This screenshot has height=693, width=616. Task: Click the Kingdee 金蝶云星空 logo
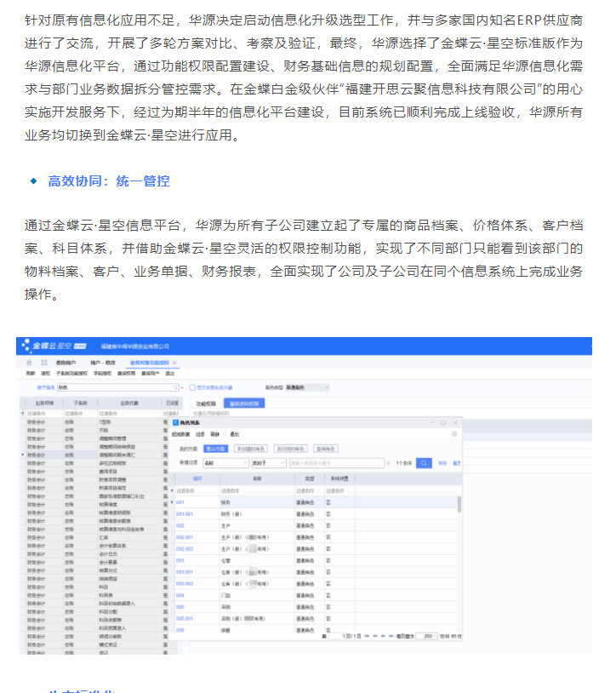54,346
